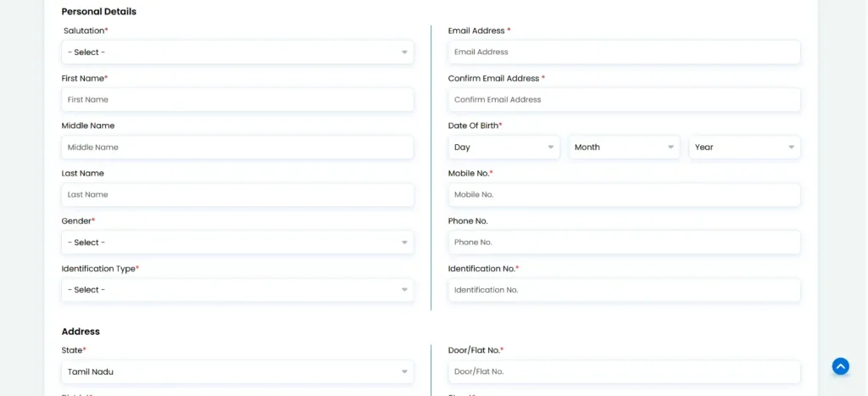Image resolution: width=868 pixels, height=396 pixels.
Task: Click the Identification No. input field
Action: coord(625,290)
